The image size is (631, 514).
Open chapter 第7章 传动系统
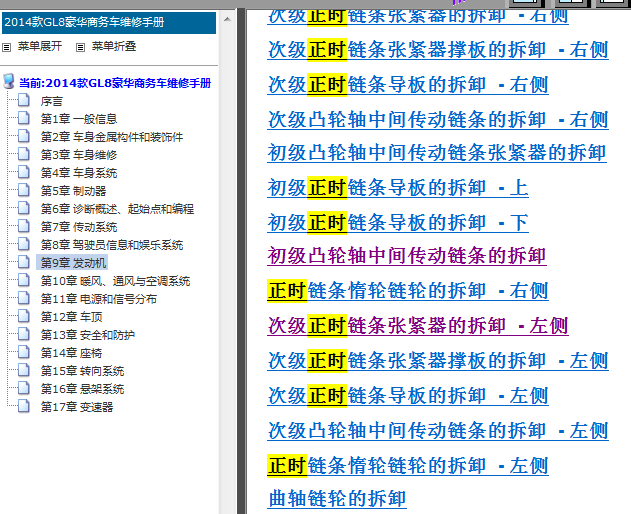(x=79, y=227)
